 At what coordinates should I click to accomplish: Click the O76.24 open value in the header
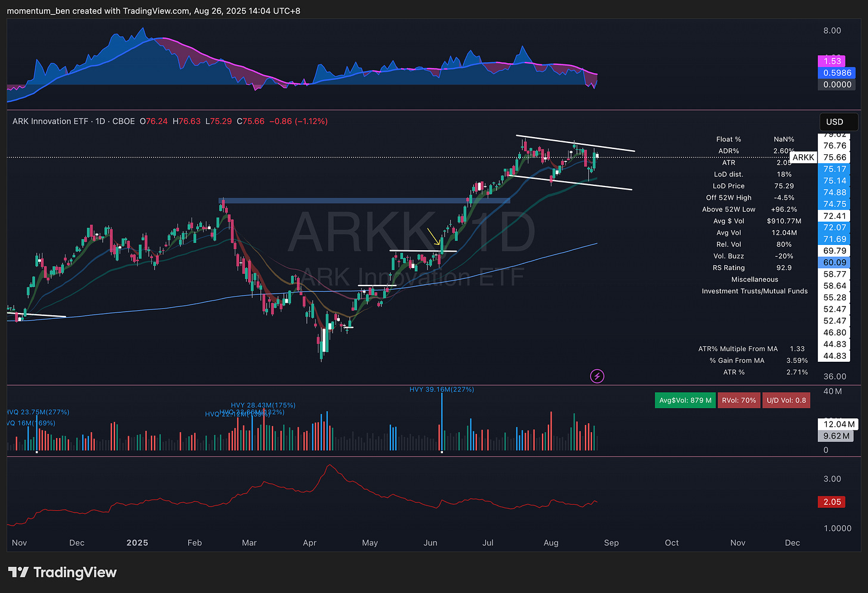[x=154, y=121]
